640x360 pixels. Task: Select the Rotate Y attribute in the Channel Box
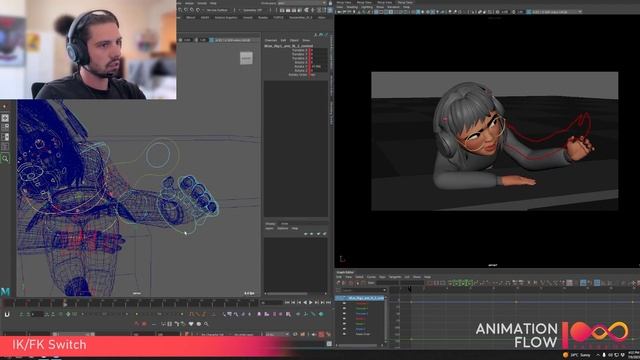[300, 66]
